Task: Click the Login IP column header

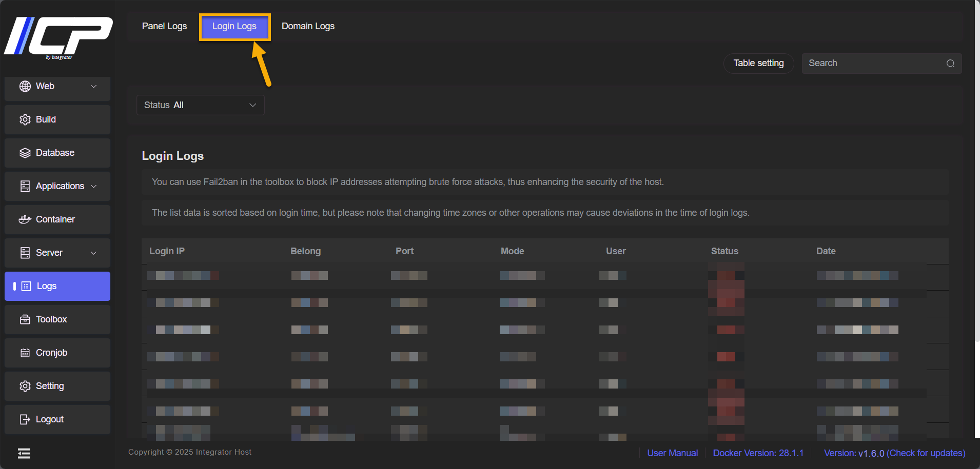Action: tap(167, 251)
